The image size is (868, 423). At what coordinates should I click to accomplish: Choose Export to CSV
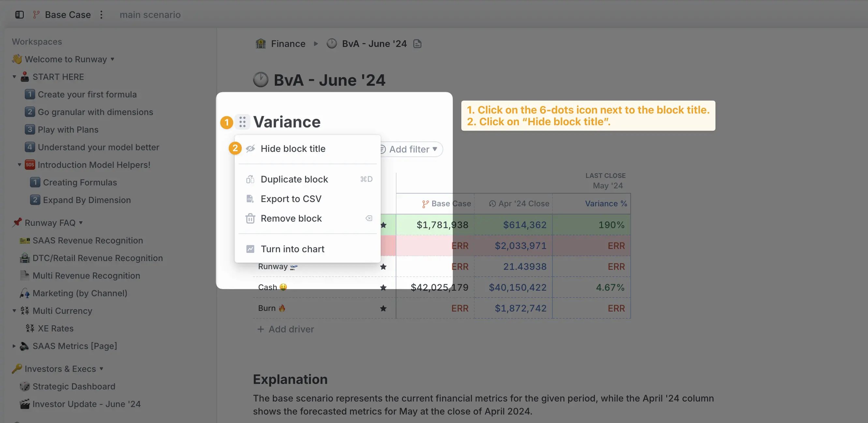click(307, 199)
